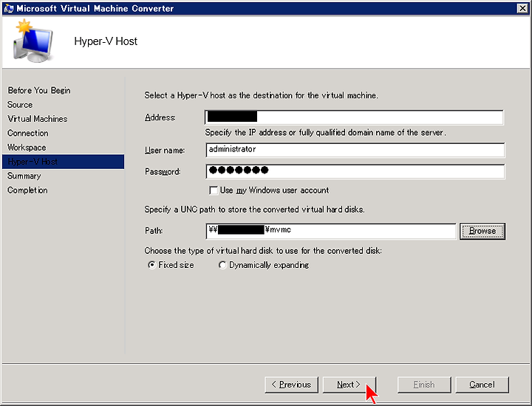Close the Virtual Machine Converter window
Image resolution: width=532 pixels, height=406 pixels.
coord(522,8)
